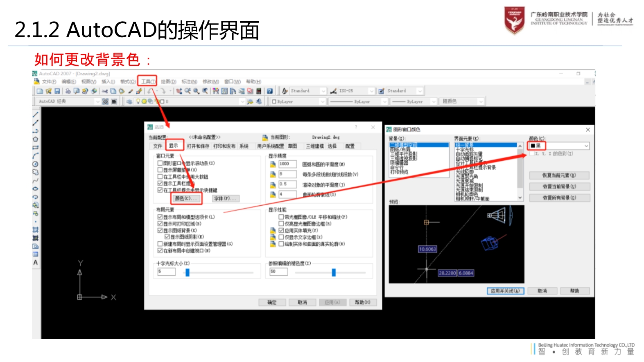Click the Layer Properties Manager icon
Image resolution: width=644 pixels, height=362 pixels.
point(129,101)
